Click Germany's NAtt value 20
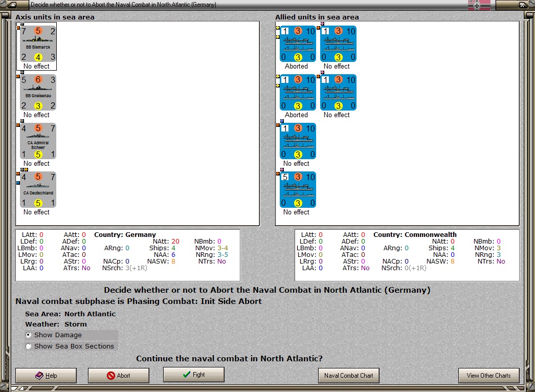The height and width of the screenshot is (392, 535). [x=175, y=242]
